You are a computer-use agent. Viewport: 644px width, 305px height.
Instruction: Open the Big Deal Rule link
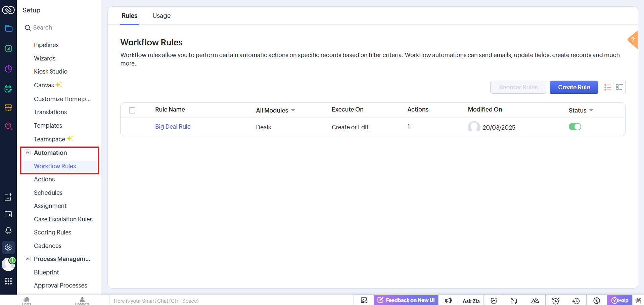(x=173, y=127)
